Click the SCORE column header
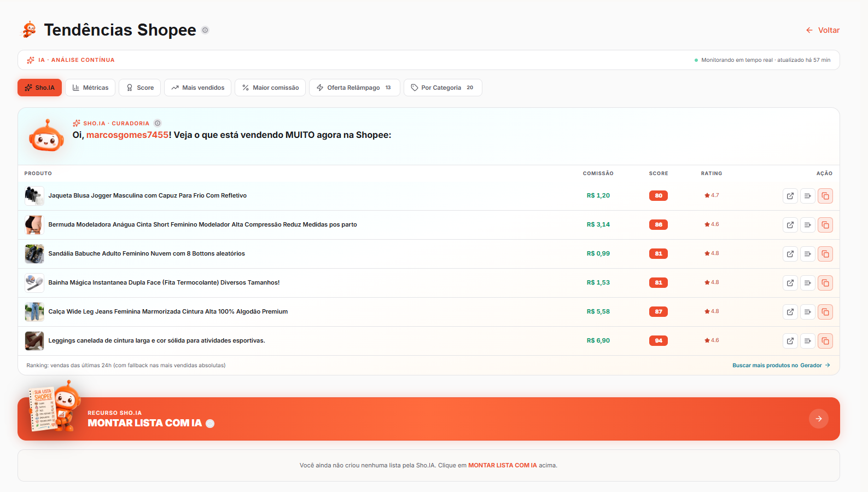The image size is (868, 492). [x=659, y=173]
